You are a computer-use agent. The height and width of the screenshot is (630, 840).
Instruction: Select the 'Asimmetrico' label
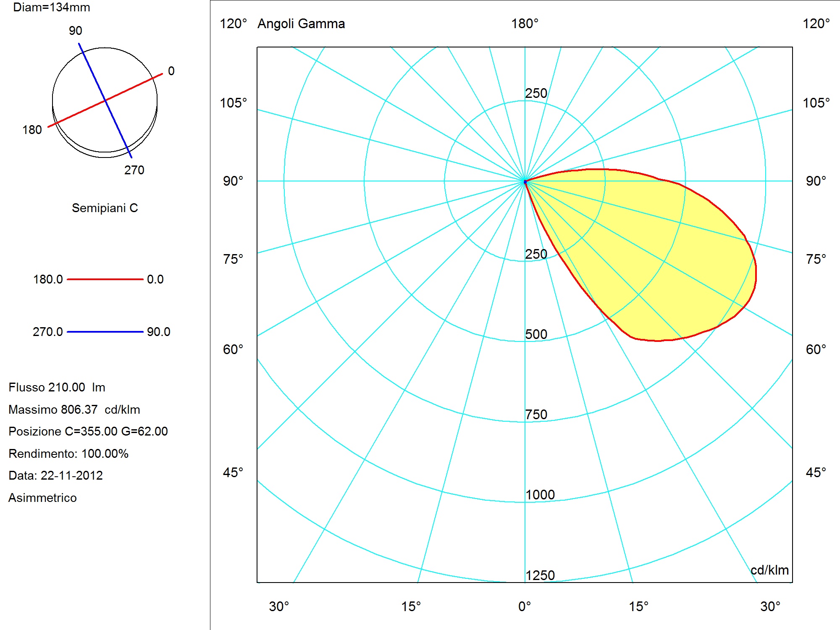[x=42, y=498]
